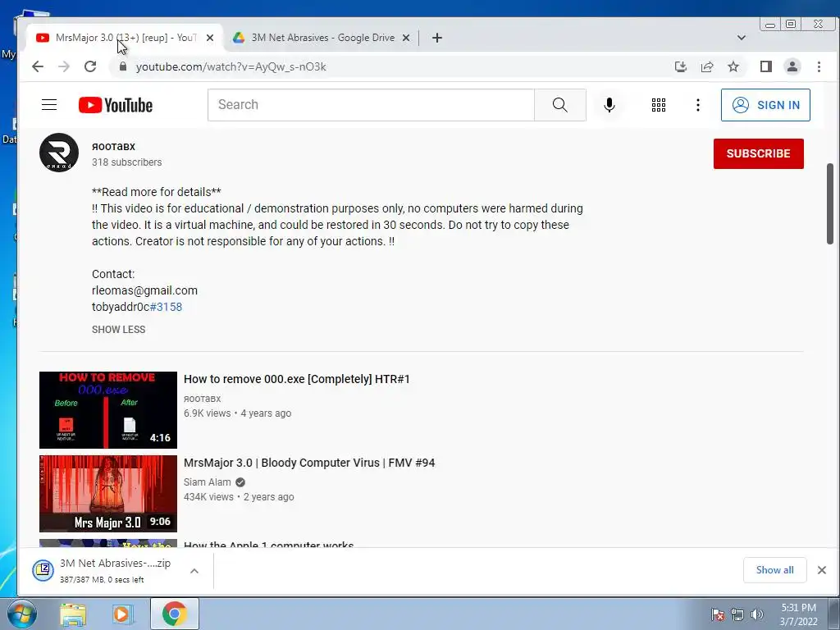
Task: Open YouTube settings three-dot menu
Action: (x=697, y=105)
